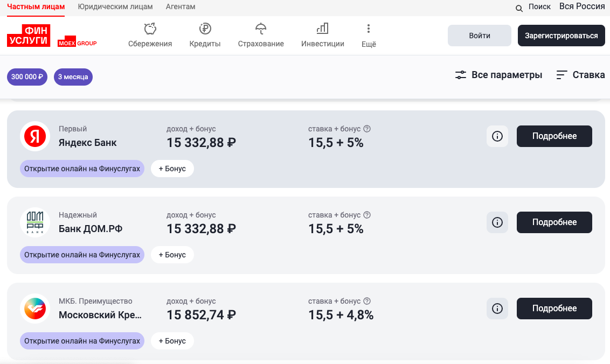Click the МКБ. Преимущество deposit label
The width and height of the screenshot is (610, 364).
[x=95, y=301]
